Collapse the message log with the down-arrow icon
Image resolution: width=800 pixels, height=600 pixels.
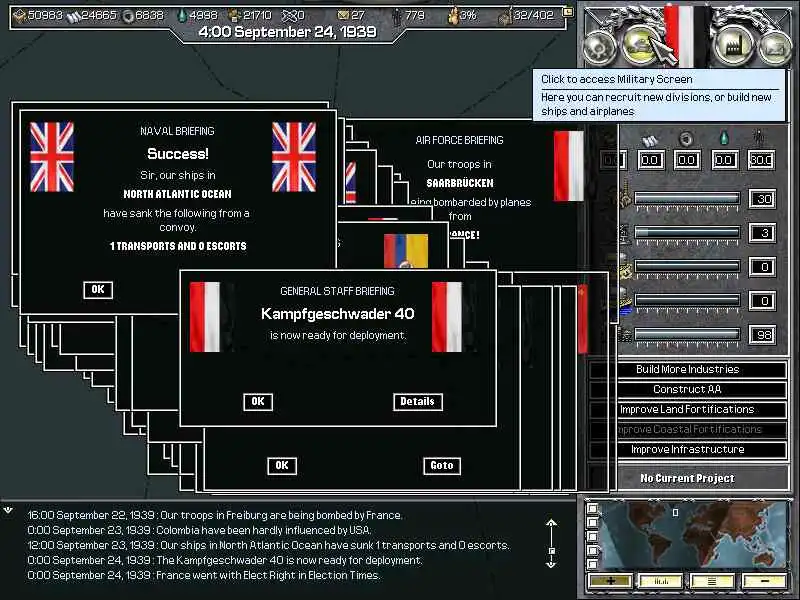[x=8, y=509]
